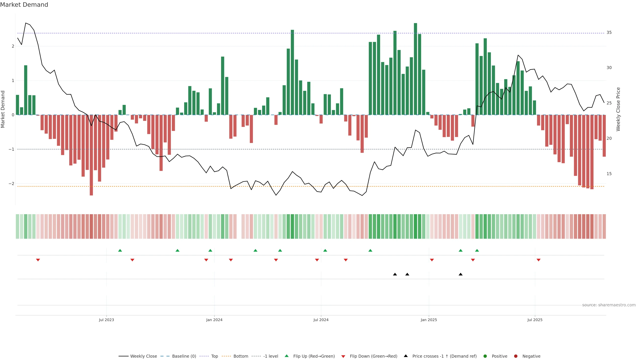Click the leftmost green flip-up triangle marker
The width and height of the screenshot is (644, 362).
[x=120, y=250]
